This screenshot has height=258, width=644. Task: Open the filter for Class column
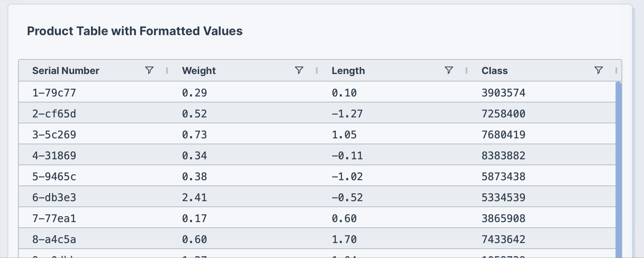pyautogui.click(x=599, y=70)
